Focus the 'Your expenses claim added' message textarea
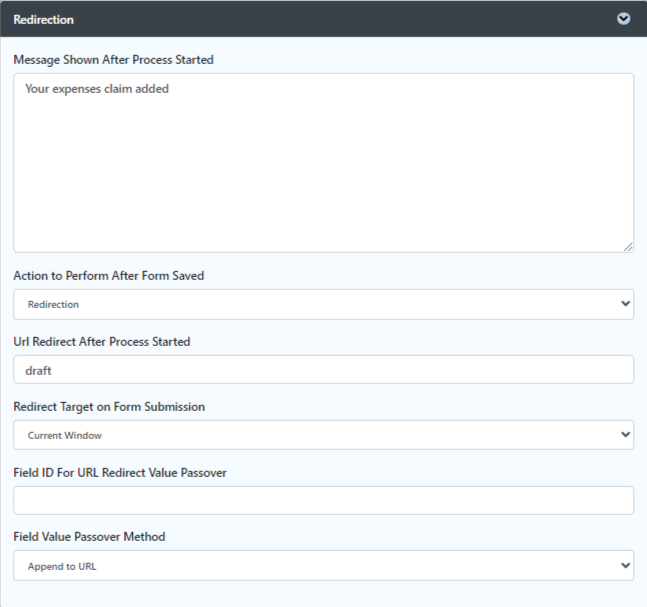The image size is (647, 607). click(x=324, y=163)
